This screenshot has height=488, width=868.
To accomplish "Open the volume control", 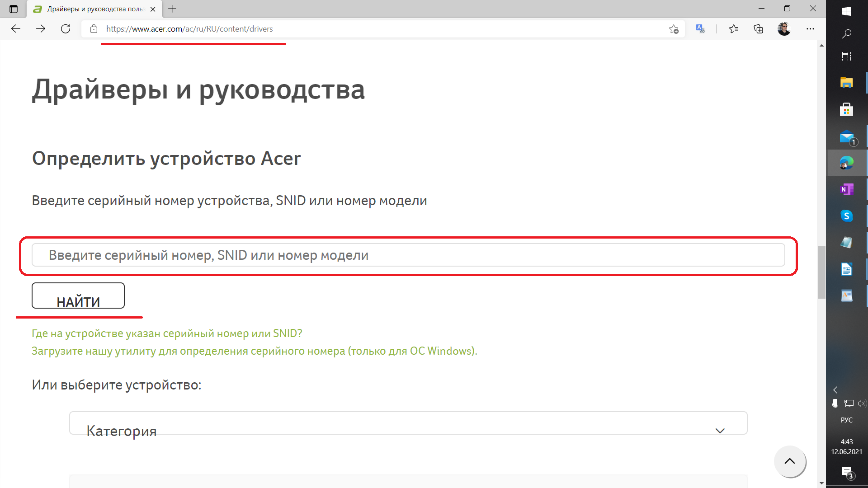I will [861, 404].
